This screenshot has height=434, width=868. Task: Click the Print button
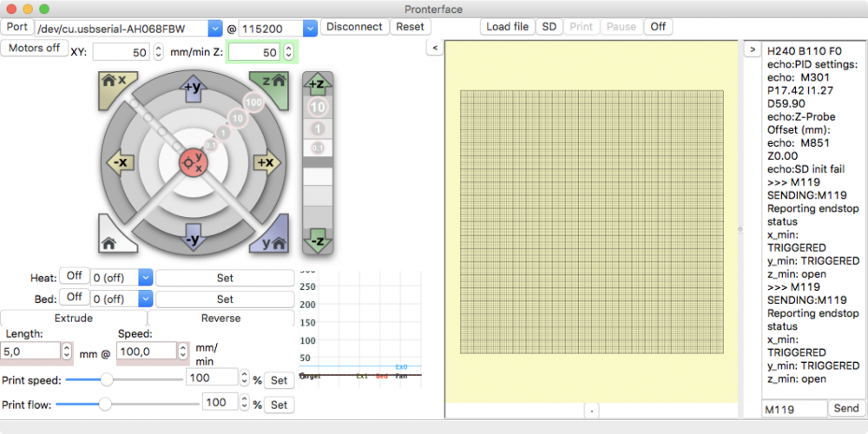(582, 27)
